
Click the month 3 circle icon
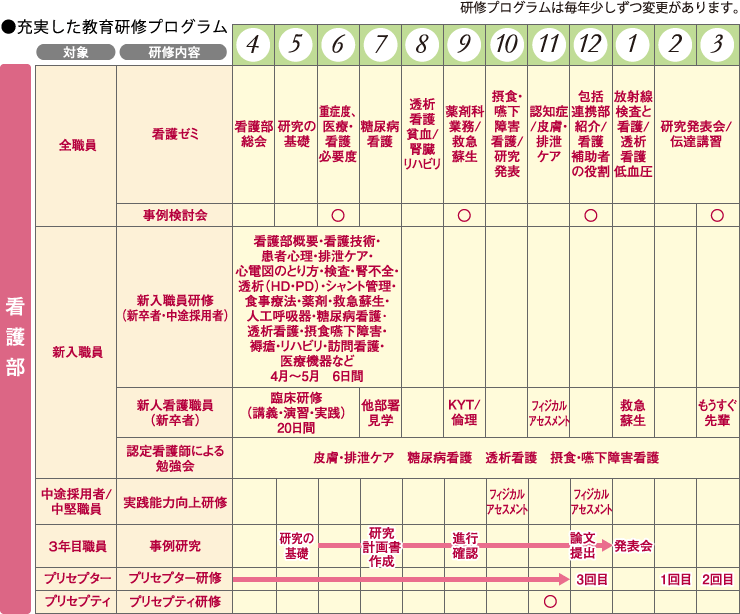click(717, 45)
